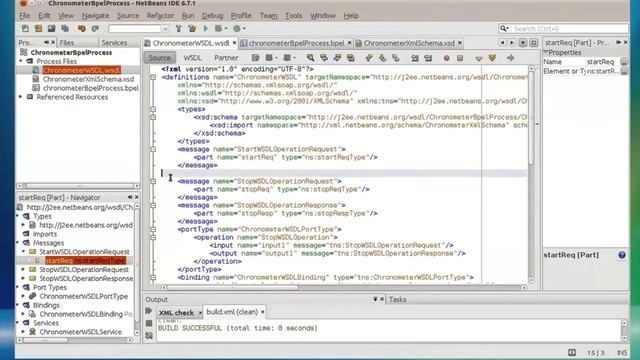Open the Debug menu
Viewport: 640px width, 360px height.
coord(212,16)
